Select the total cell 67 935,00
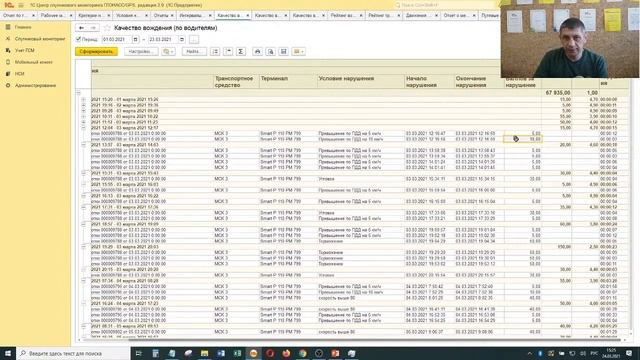The image size is (640, 360). 557,93
